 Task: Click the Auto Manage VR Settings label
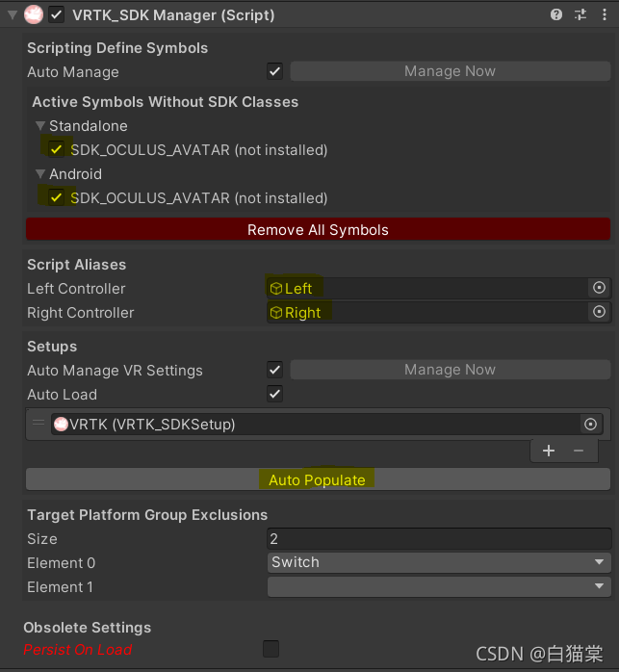(115, 371)
